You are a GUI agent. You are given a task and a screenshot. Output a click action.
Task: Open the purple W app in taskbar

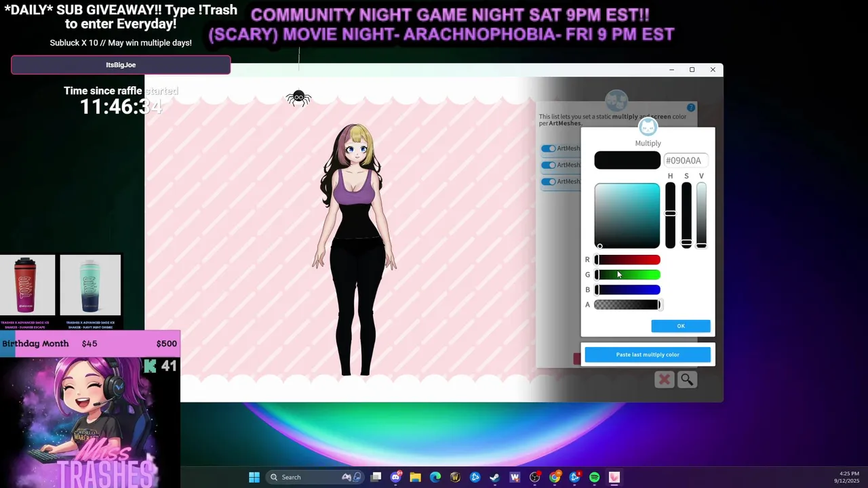pos(515,477)
